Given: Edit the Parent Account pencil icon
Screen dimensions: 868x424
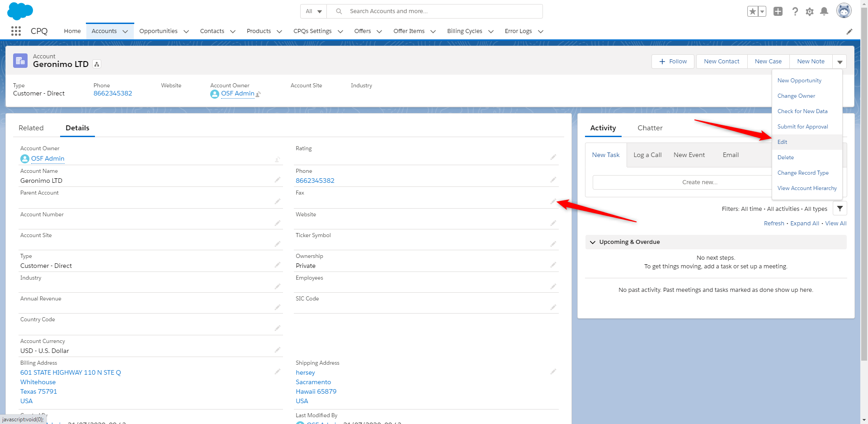Looking at the screenshot, I should click(x=278, y=201).
